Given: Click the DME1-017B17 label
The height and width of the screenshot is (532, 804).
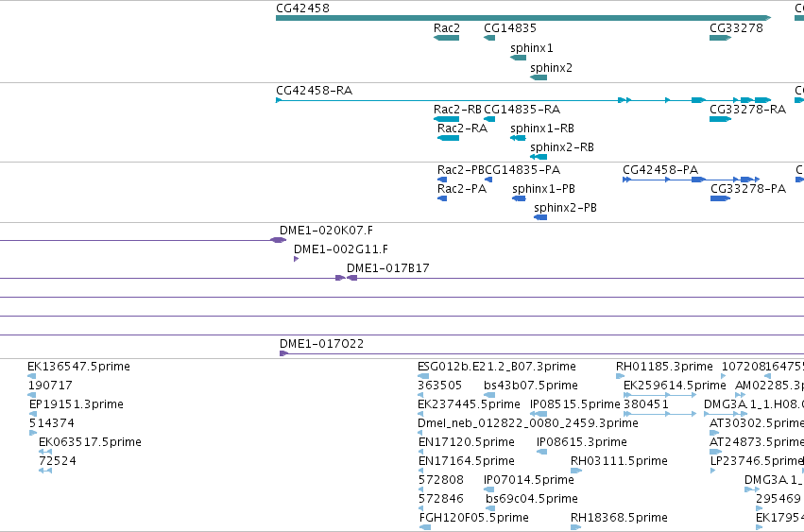Looking at the screenshot, I should [387, 268].
